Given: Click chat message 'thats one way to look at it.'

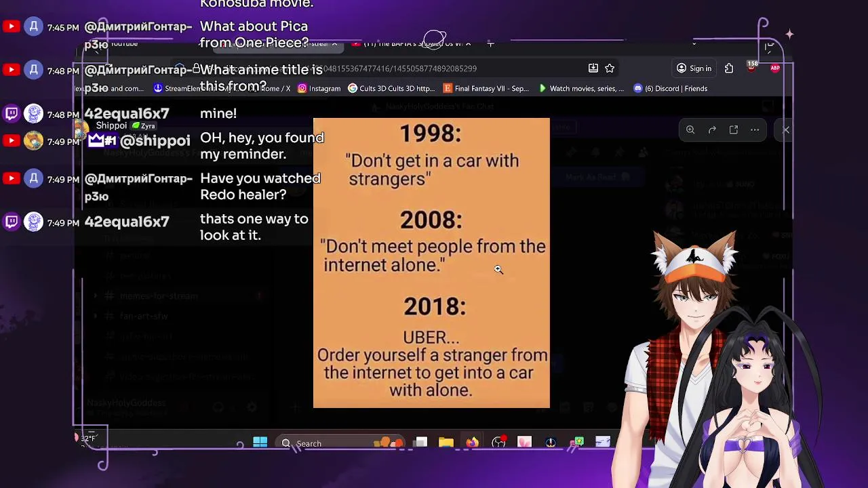Looking at the screenshot, I should 254,227.
